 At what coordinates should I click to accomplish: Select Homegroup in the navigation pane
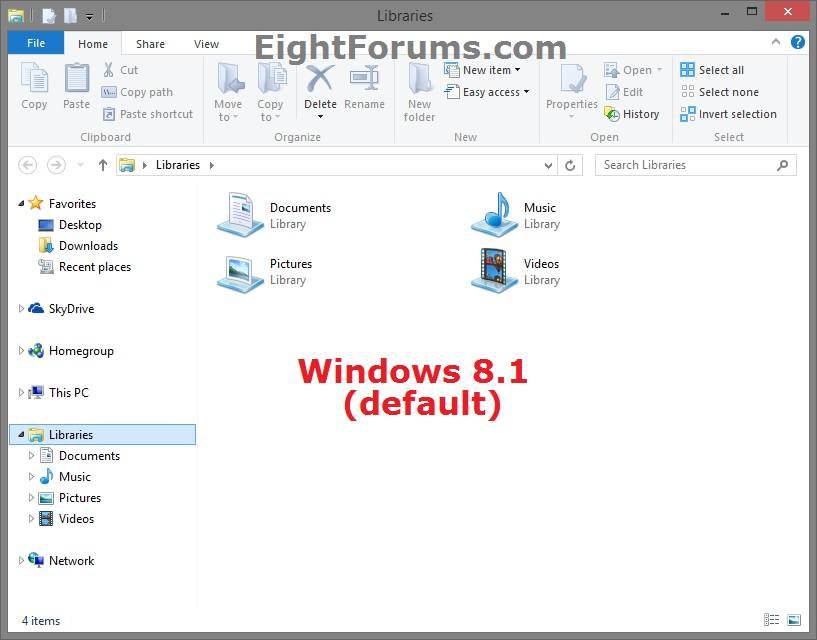pos(71,351)
